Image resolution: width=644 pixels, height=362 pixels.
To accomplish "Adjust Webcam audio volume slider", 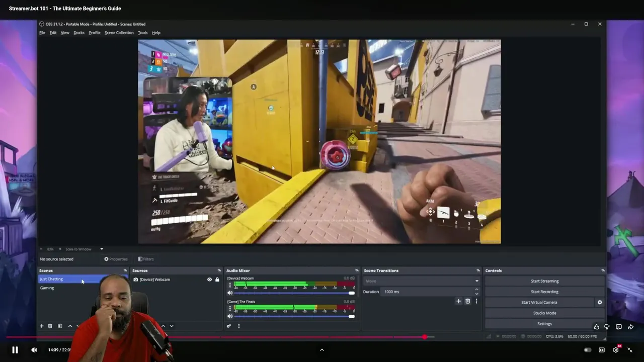I will (x=294, y=293).
